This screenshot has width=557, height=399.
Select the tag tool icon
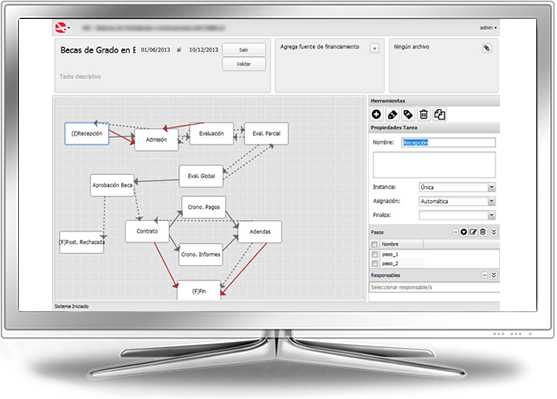pyautogui.click(x=408, y=114)
